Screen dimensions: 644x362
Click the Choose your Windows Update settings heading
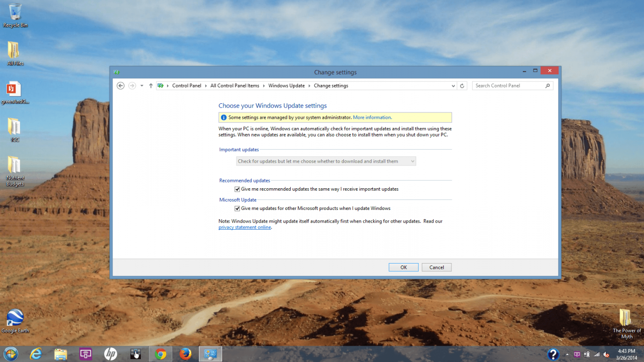[x=272, y=106]
